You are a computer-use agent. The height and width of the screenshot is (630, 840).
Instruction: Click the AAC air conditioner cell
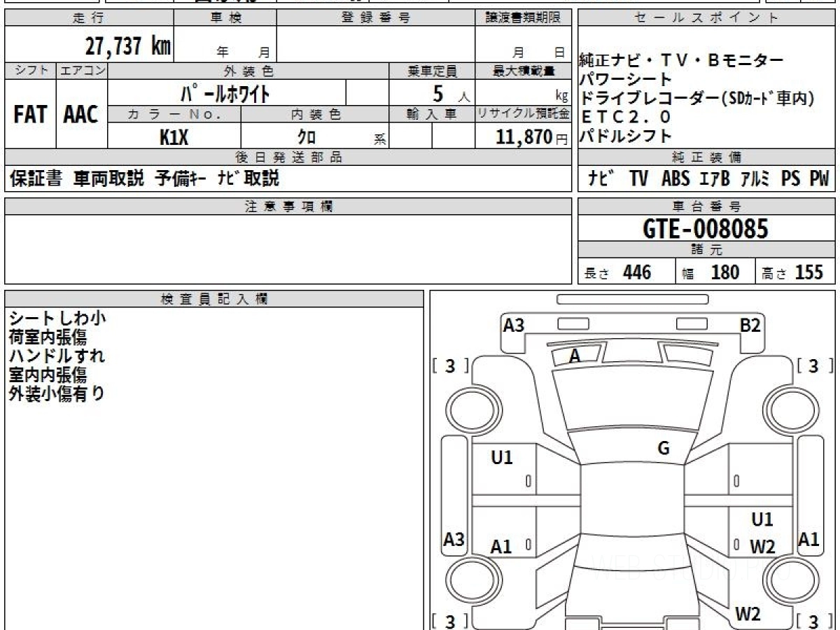pyautogui.click(x=81, y=114)
